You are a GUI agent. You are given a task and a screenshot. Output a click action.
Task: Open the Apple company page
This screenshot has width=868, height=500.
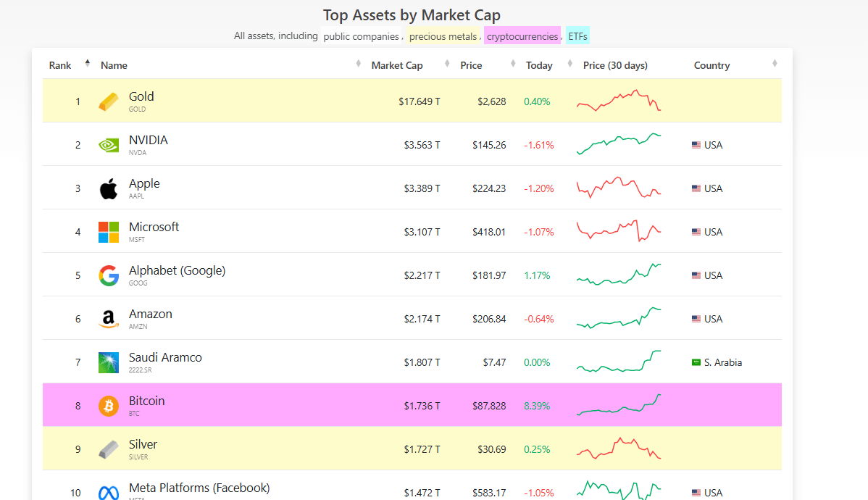pos(144,183)
